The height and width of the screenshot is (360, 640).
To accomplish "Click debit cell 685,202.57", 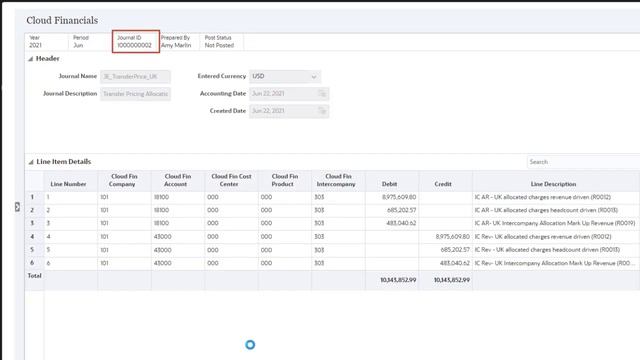I will pyautogui.click(x=392, y=210).
